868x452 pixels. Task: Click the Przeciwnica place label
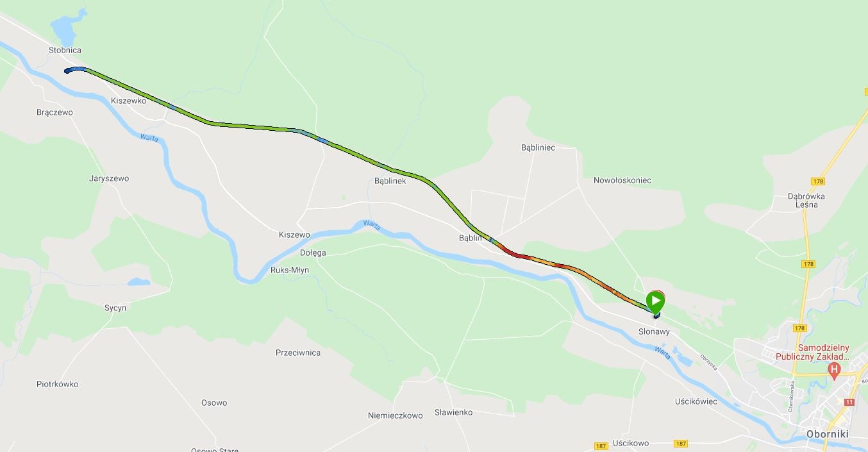298,353
